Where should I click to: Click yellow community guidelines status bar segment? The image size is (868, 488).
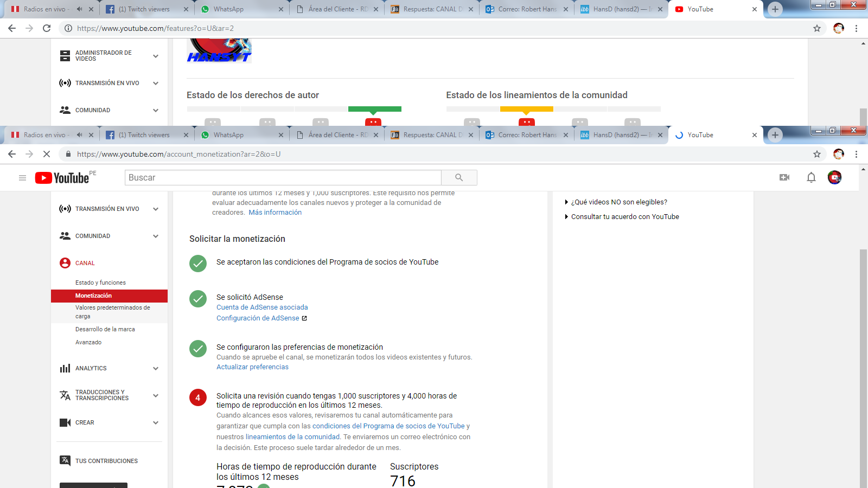(x=526, y=109)
